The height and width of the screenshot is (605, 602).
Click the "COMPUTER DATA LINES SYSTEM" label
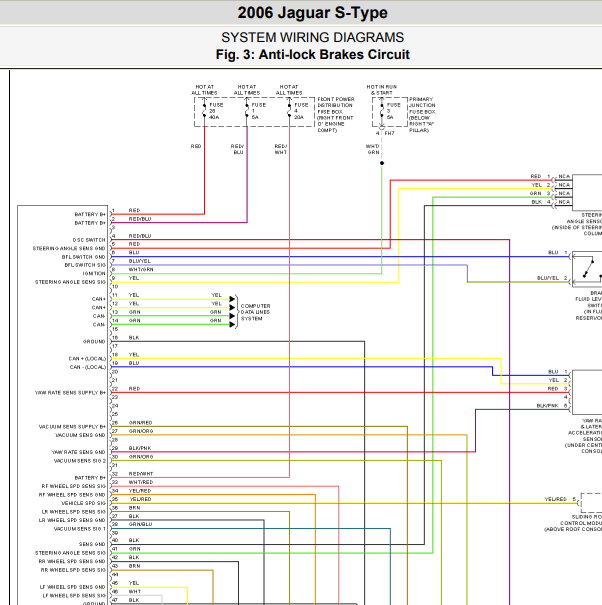tap(255, 312)
